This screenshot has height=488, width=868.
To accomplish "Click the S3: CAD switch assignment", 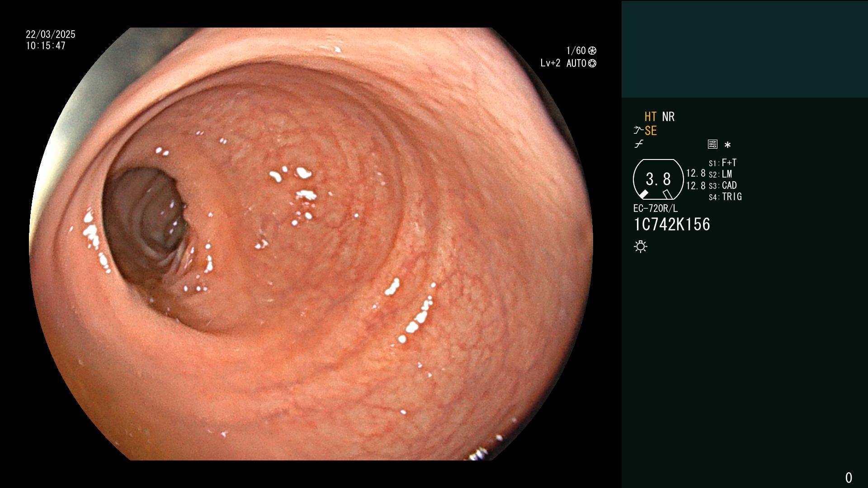I will pyautogui.click(x=722, y=186).
